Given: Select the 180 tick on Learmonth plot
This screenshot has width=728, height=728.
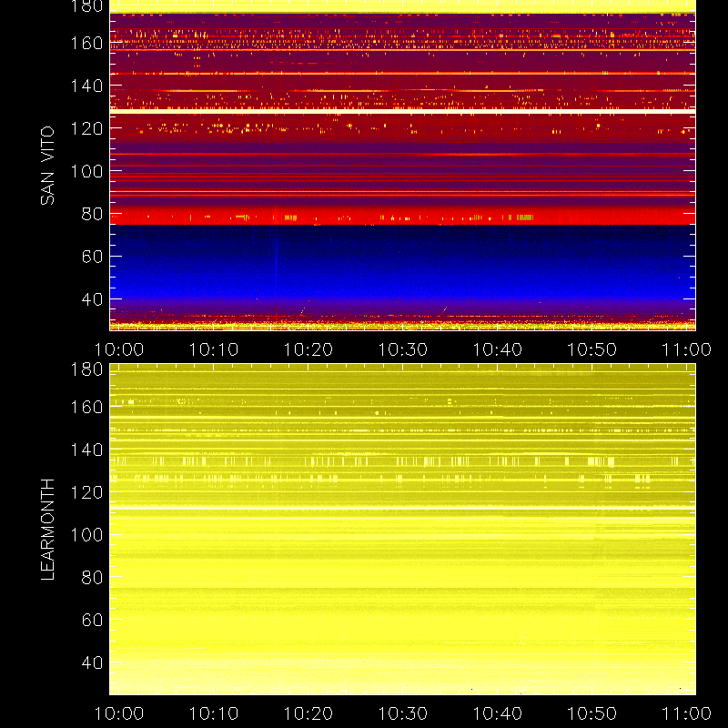Looking at the screenshot, I should click(86, 369).
